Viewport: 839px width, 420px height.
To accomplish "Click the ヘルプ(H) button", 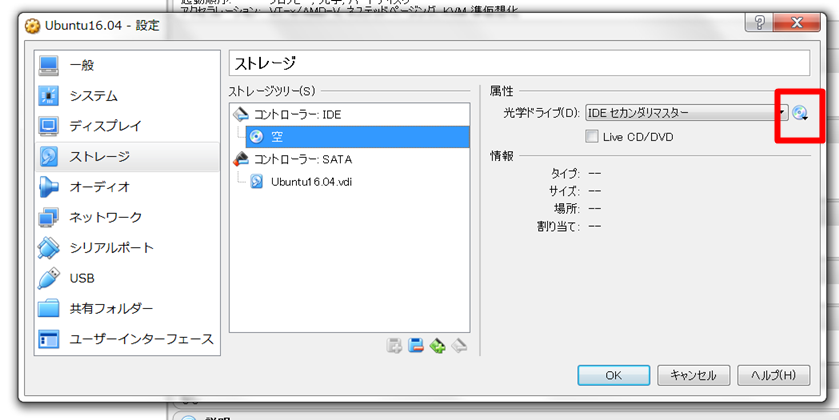I will [773, 375].
